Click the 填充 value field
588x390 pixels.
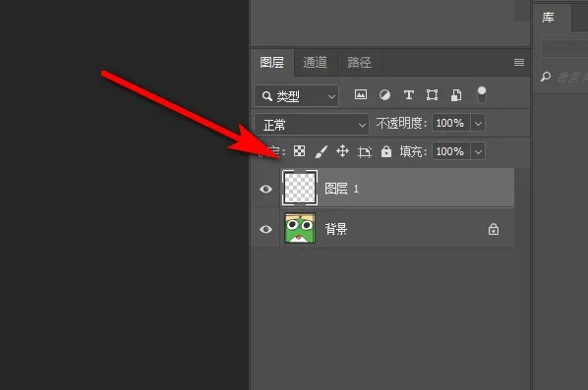point(450,151)
